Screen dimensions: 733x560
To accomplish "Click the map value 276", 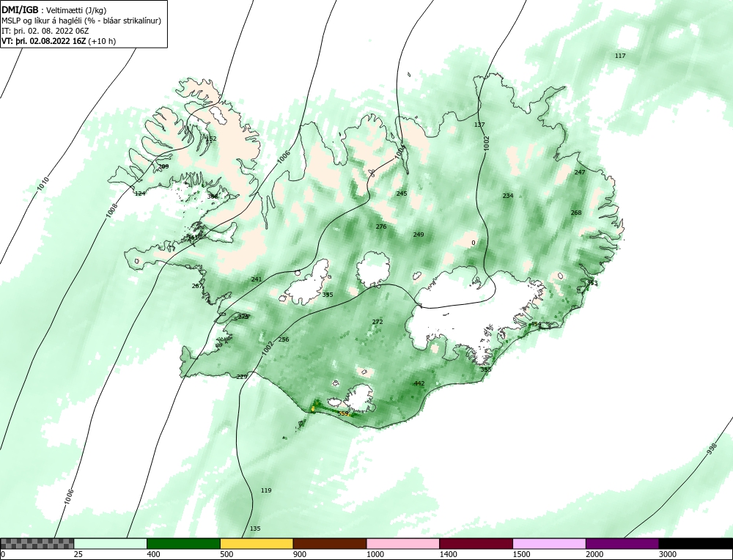I will (381, 226).
